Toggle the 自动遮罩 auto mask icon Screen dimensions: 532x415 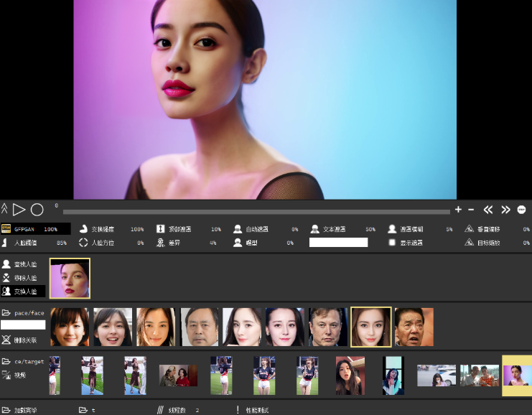coord(238,229)
